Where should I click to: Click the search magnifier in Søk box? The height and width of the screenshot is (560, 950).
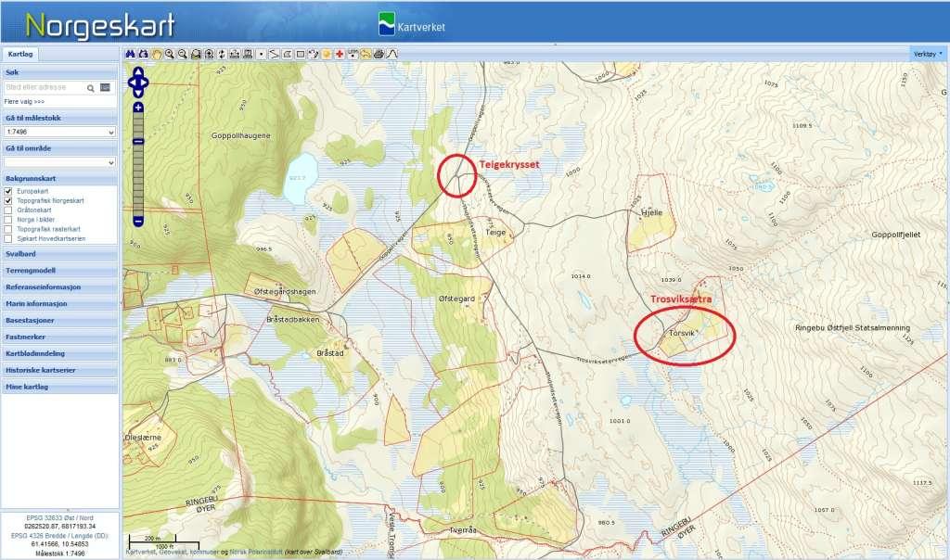click(91, 88)
